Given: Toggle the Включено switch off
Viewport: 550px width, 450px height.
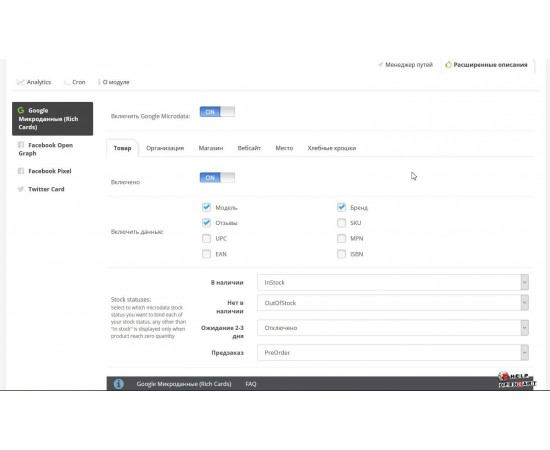Looking at the screenshot, I should tap(217, 177).
